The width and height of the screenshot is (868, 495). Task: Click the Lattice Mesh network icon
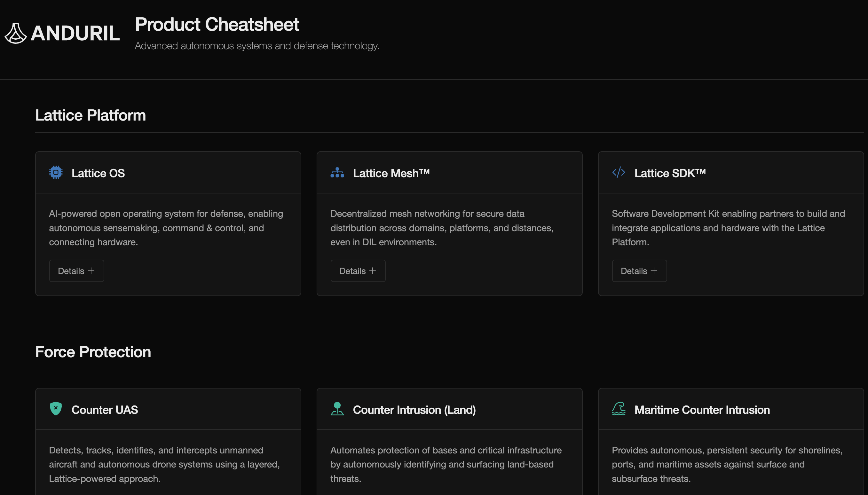coord(337,172)
